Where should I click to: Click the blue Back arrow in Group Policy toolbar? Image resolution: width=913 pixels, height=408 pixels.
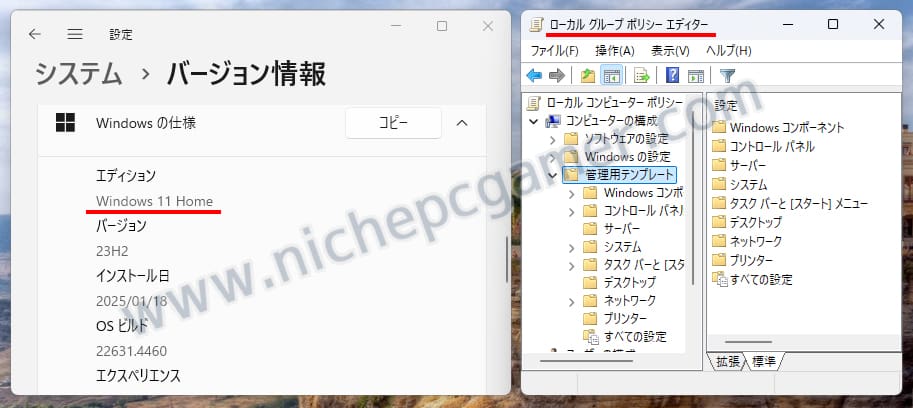pos(533,75)
